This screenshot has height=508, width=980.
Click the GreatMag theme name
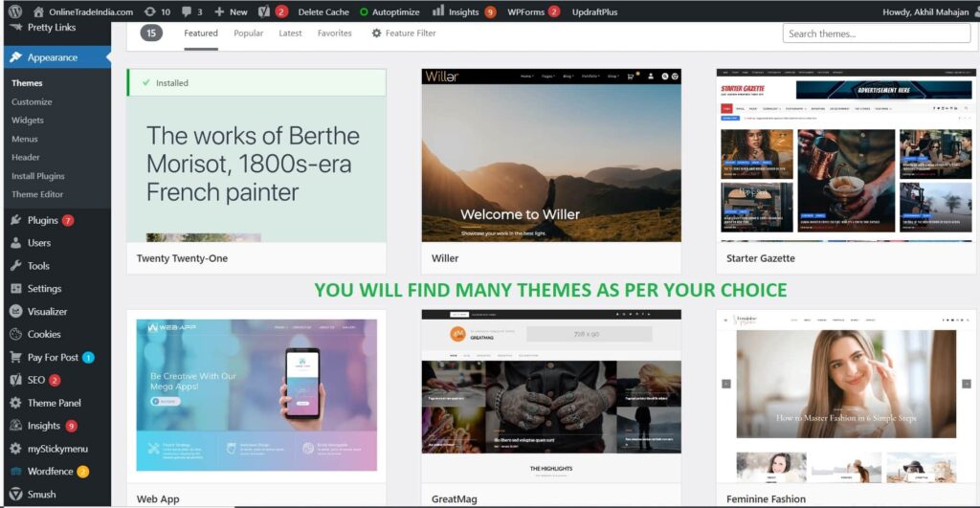[455, 498]
